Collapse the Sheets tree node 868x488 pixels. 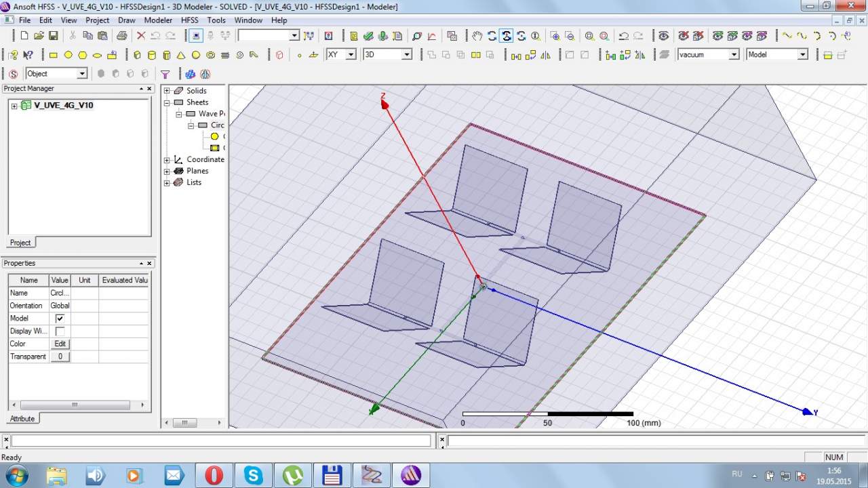(167, 102)
